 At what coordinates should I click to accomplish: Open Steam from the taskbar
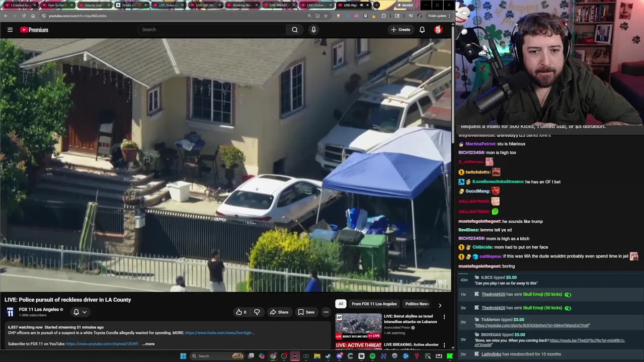(x=328, y=356)
